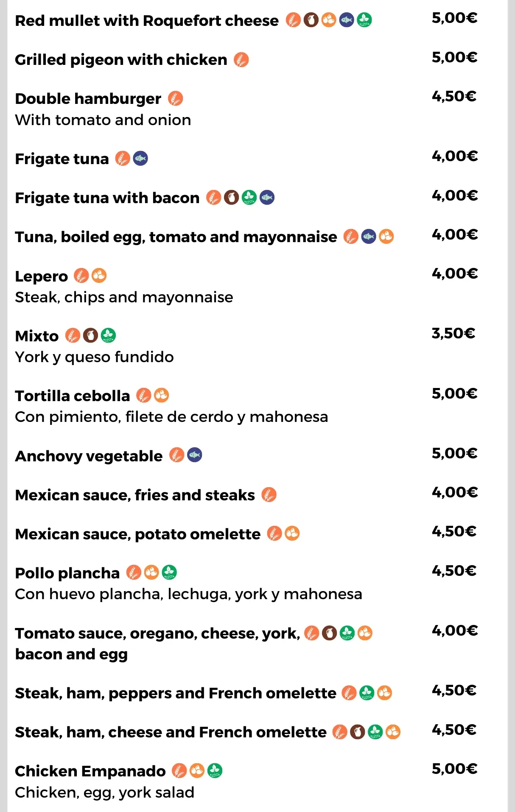Tap the fish icon beside Tuna, boiled egg, tomato and mayonnaise
Image resolution: width=515 pixels, height=812 pixels.
(x=369, y=237)
